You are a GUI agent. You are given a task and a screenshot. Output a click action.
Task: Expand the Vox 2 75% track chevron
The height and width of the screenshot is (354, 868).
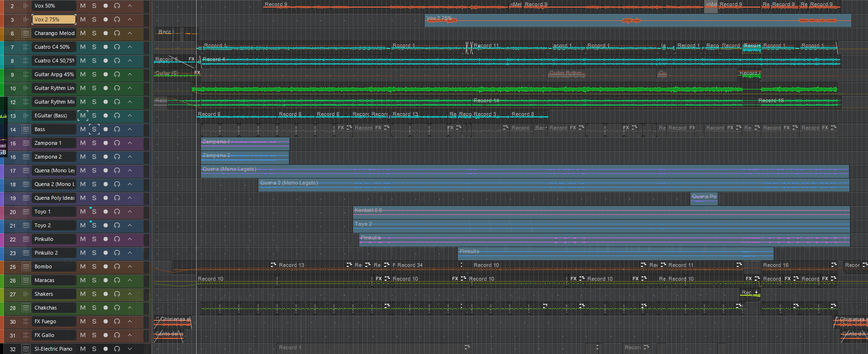[130, 19]
